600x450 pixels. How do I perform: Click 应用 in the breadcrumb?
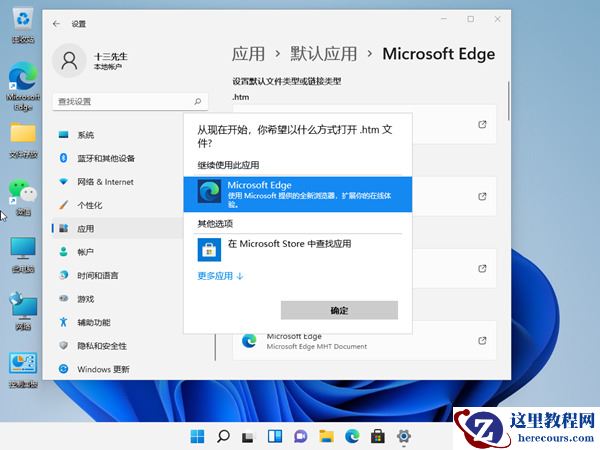pos(248,54)
